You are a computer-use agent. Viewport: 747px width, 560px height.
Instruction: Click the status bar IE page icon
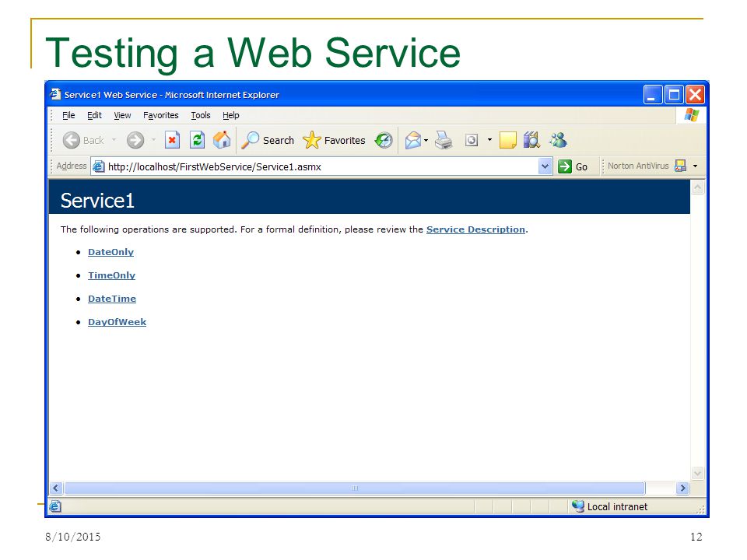(55, 506)
